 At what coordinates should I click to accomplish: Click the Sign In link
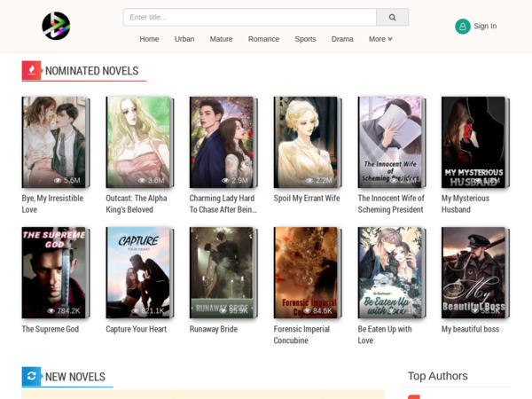[x=485, y=27]
